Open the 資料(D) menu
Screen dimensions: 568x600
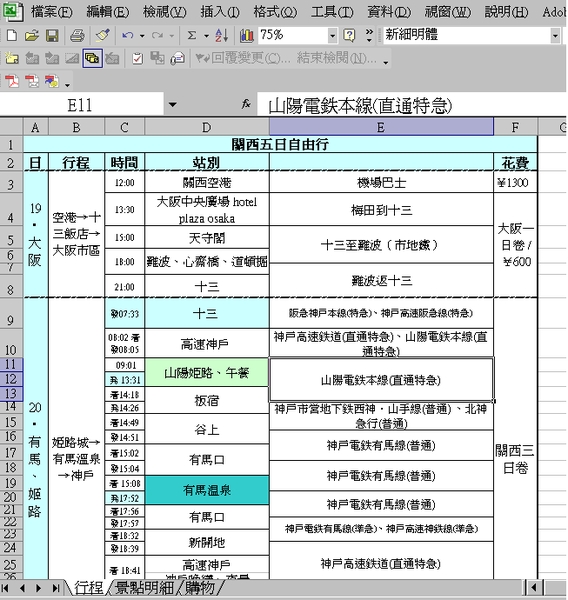[389, 12]
